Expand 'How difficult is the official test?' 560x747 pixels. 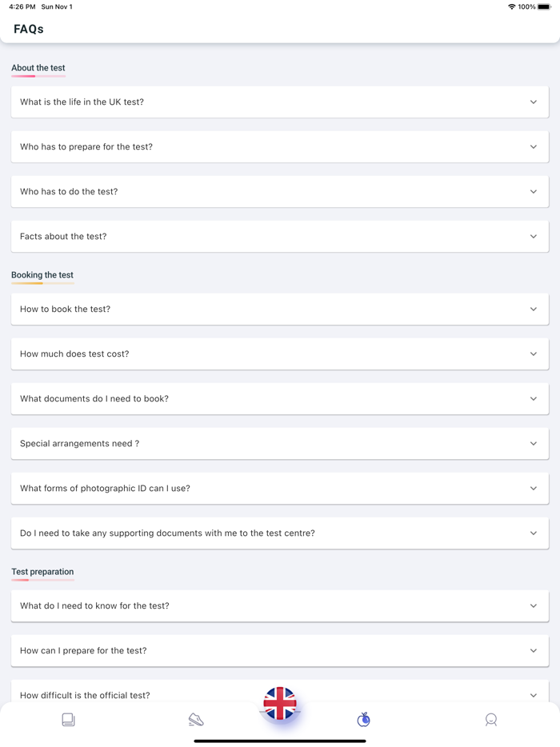coord(279,695)
